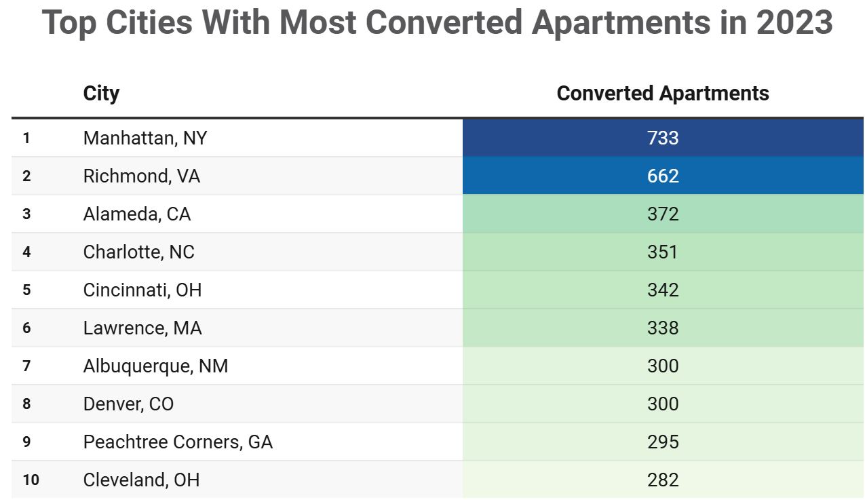Select the Cleveland, OH city name
Image resolution: width=865 pixels, height=504 pixels.
point(141,480)
